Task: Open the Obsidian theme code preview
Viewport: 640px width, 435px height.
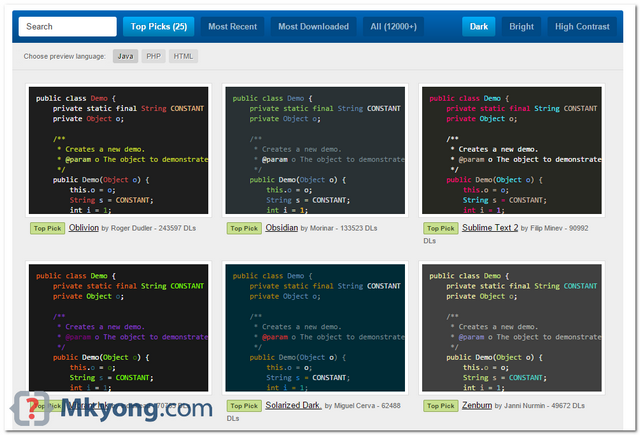Action: pos(315,150)
